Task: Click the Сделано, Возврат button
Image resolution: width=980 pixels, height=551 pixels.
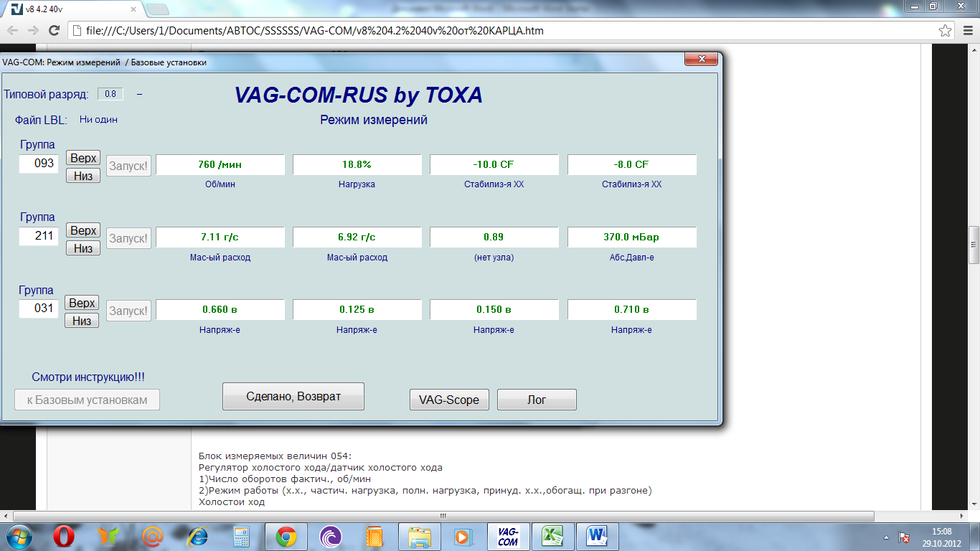Action: pyautogui.click(x=293, y=396)
